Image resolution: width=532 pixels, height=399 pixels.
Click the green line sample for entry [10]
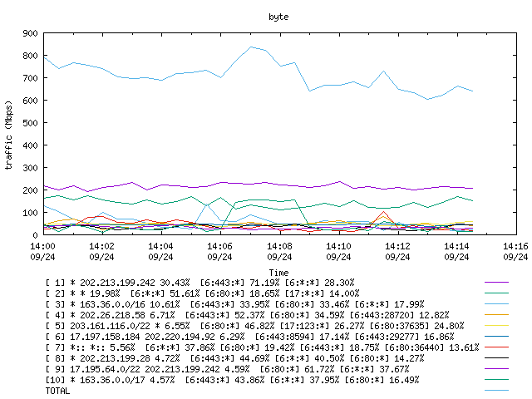pyautogui.click(x=497, y=379)
